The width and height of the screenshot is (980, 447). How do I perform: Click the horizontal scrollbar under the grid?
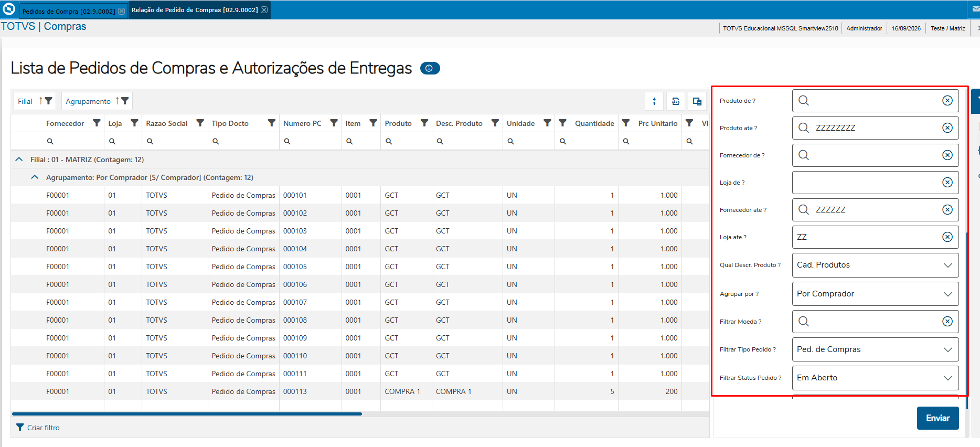[187, 414]
